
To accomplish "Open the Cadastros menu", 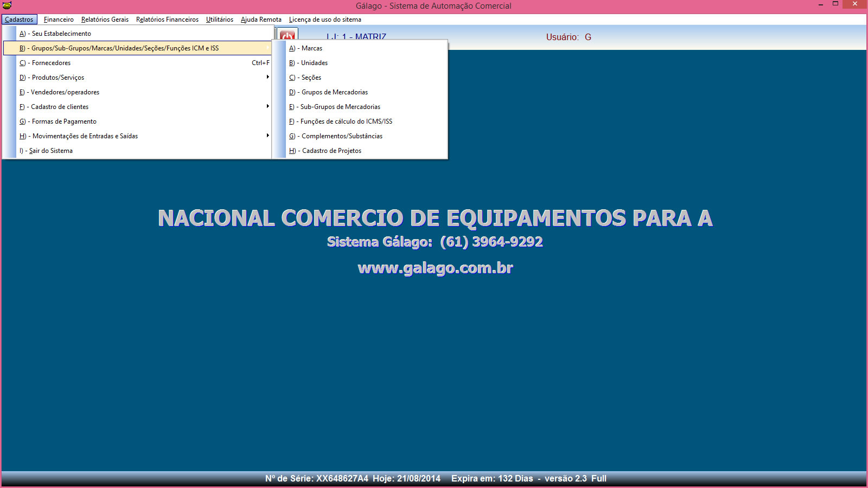I will click(20, 20).
